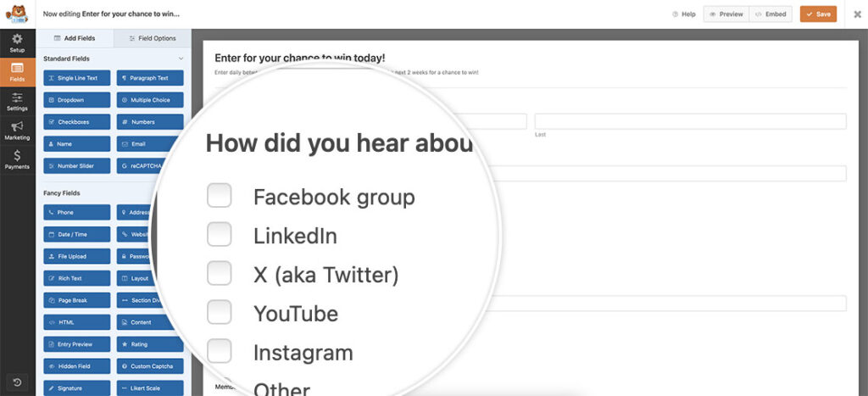Close the form builder with the X icon
The width and height of the screenshot is (868, 396).
[x=857, y=14]
